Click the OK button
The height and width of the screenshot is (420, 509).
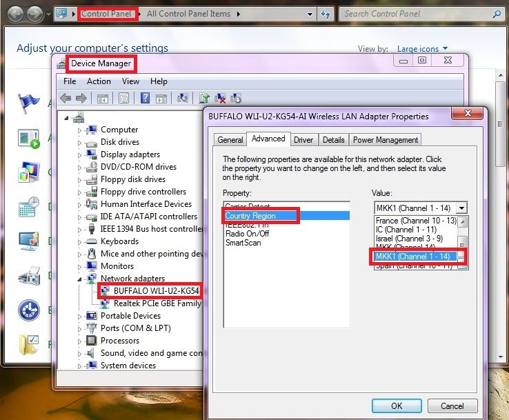point(397,406)
